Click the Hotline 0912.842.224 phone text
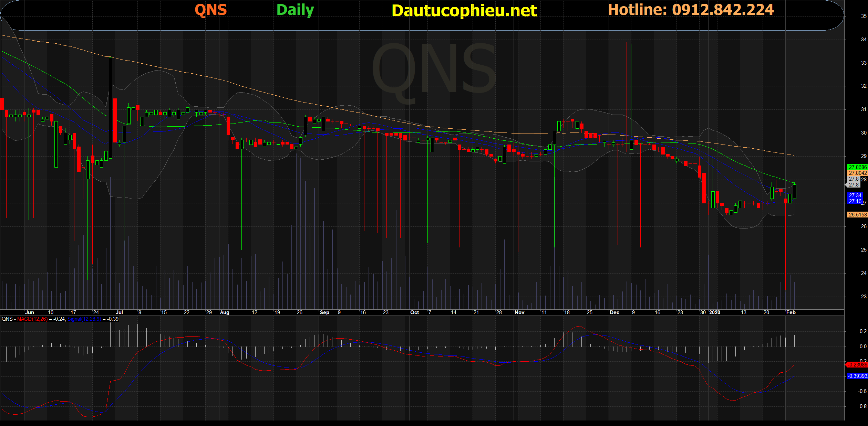Image resolution: width=868 pixels, height=426 pixels. 691,10
